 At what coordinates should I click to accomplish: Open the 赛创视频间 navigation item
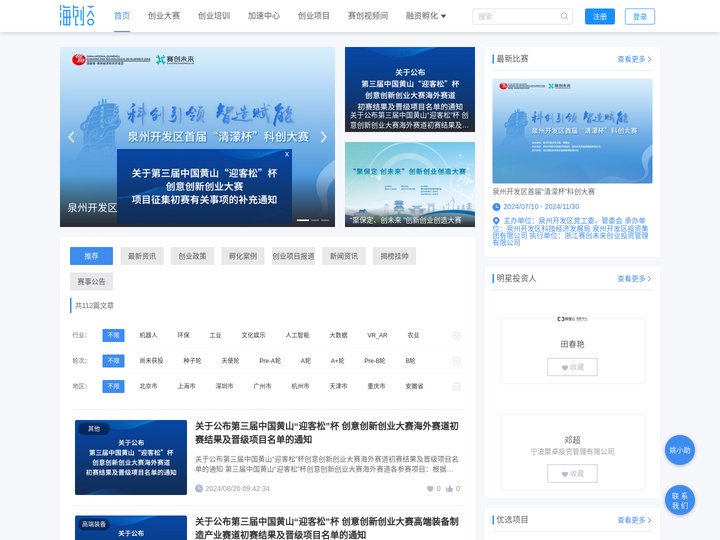coord(368,16)
